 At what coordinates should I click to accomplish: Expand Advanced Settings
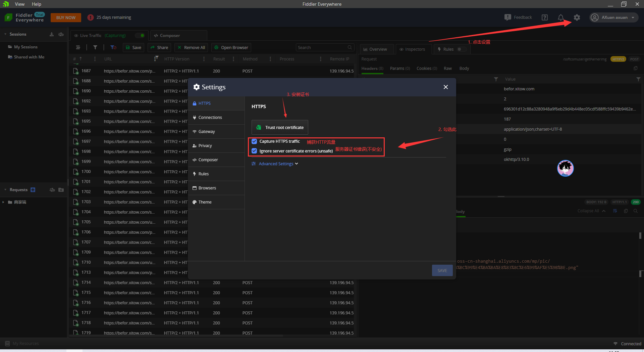point(275,164)
